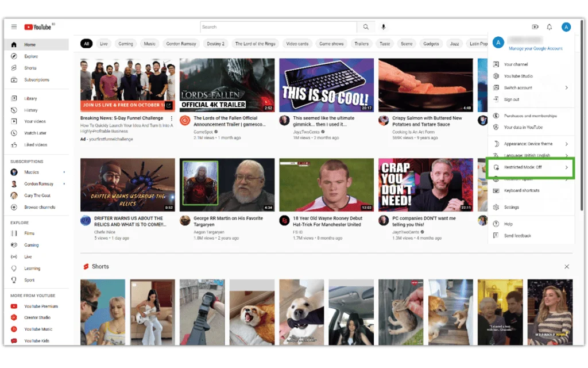Open Explore in sidebar

point(37,56)
